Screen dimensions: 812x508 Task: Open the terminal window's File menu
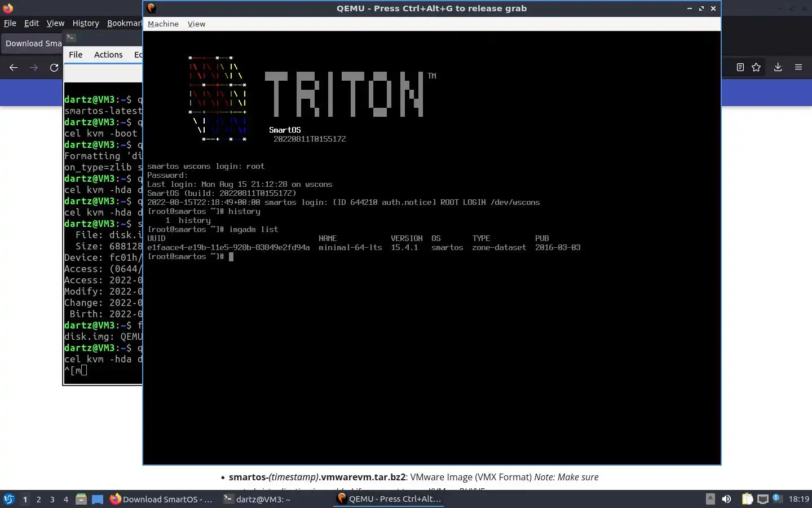[76, 55]
